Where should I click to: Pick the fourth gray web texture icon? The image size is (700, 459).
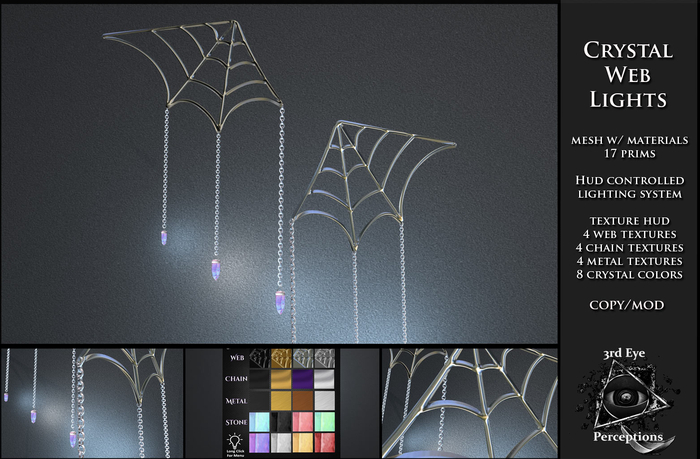[324, 358]
